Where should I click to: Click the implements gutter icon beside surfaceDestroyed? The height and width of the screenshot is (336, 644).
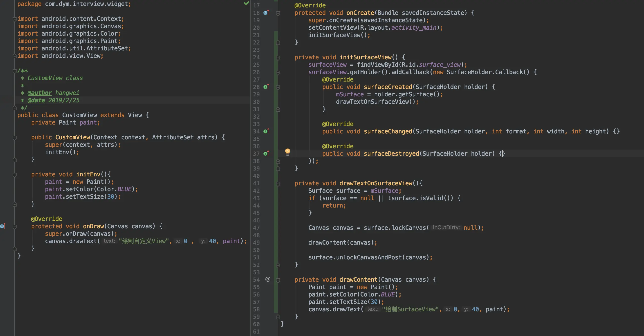tap(266, 153)
